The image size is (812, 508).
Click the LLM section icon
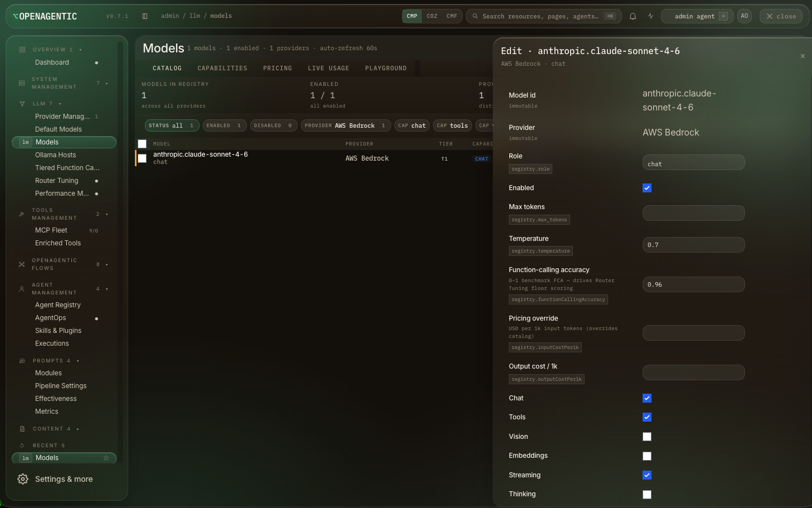[x=22, y=104]
